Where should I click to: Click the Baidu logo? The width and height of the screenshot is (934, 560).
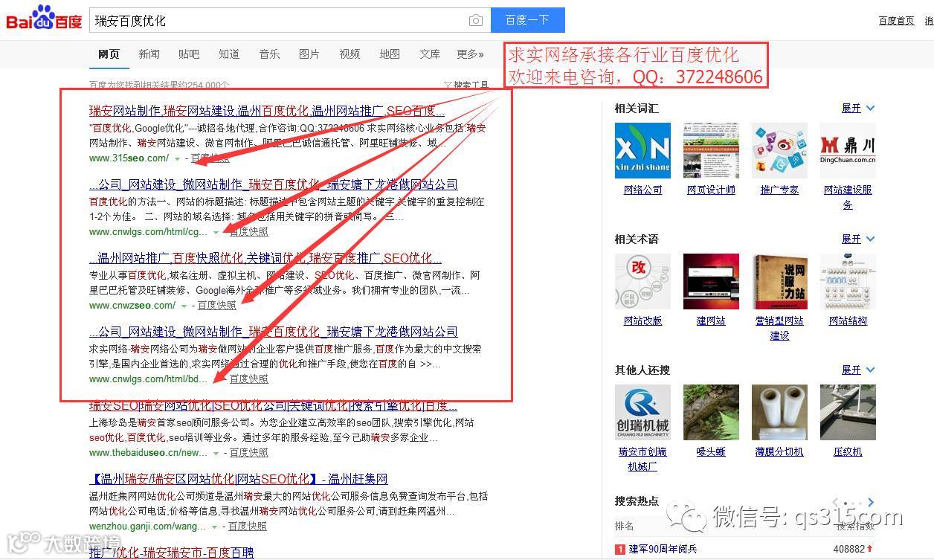[43, 19]
